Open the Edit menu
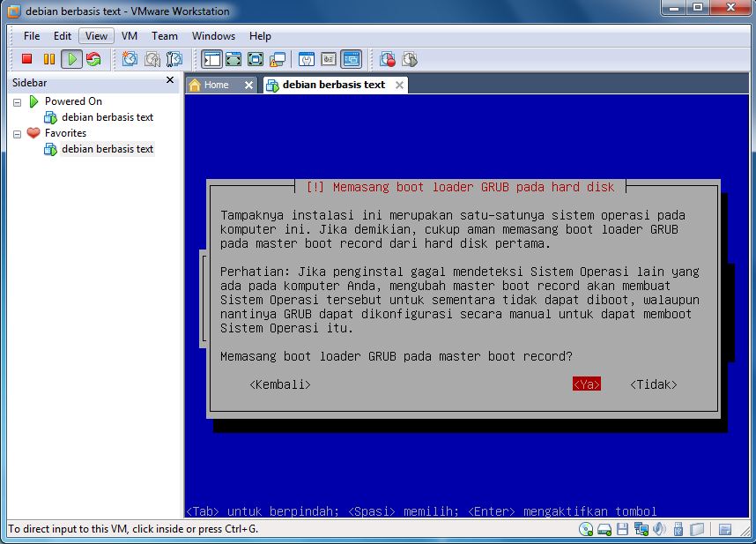 tap(63, 36)
